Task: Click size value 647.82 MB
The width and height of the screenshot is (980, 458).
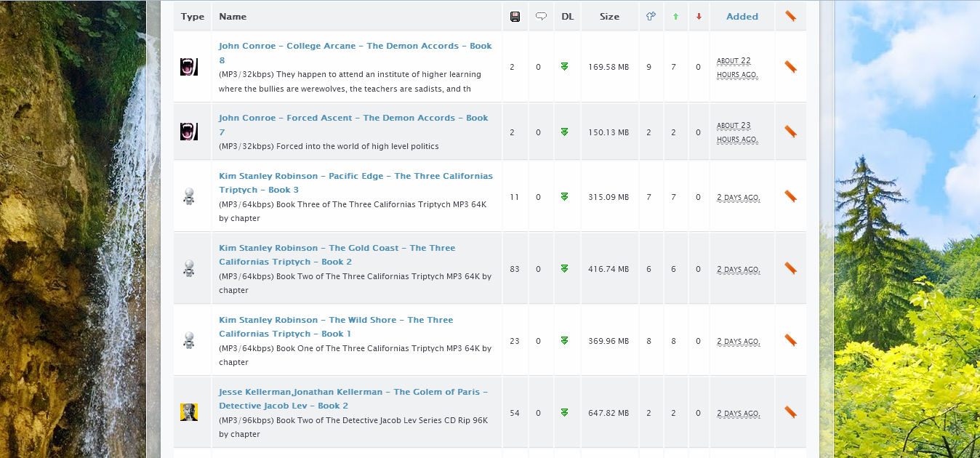Action: click(x=609, y=412)
